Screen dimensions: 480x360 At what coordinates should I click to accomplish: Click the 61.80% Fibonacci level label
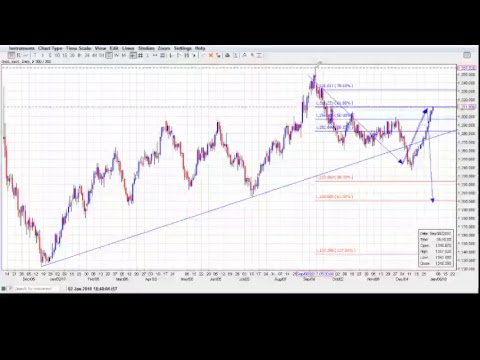[334, 103]
